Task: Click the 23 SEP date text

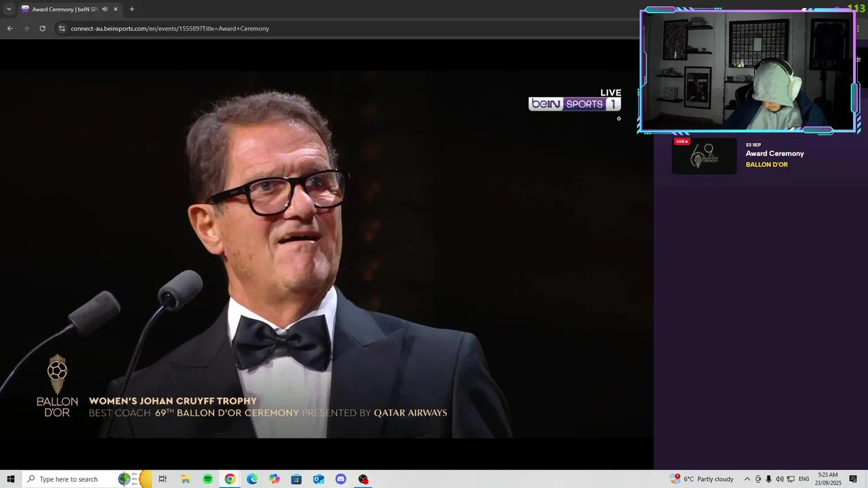Action: [753, 145]
